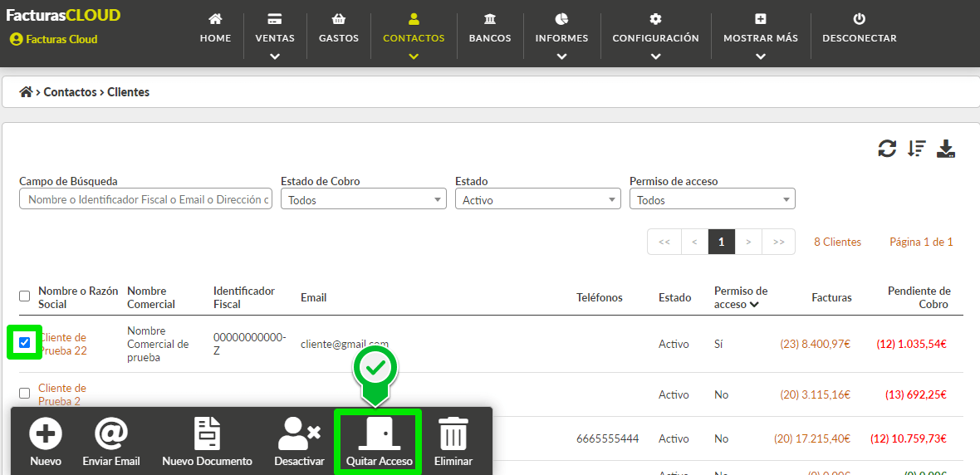Go to first page of results
Image resolution: width=980 pixels, height=475 pixels.
tap(664, 242)
